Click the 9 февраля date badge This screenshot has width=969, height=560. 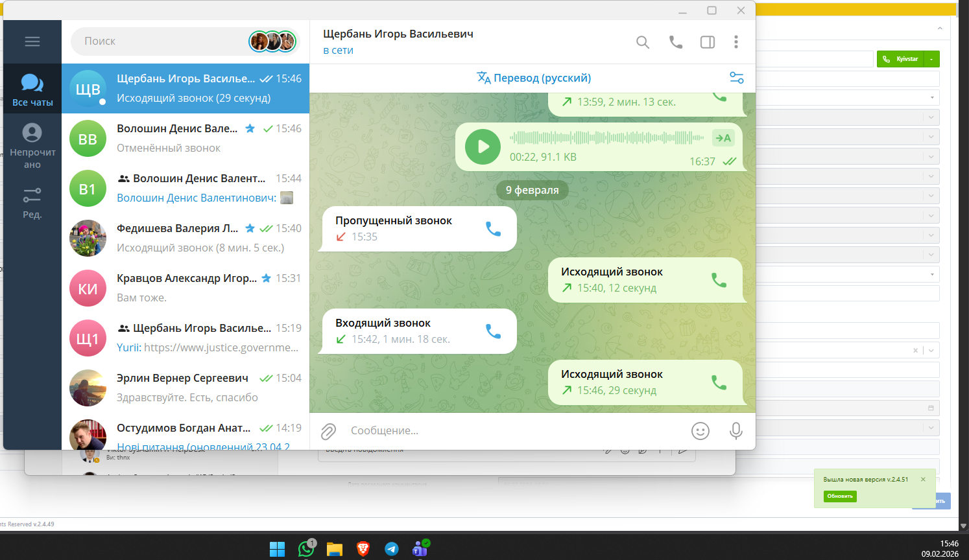[532, 190]
